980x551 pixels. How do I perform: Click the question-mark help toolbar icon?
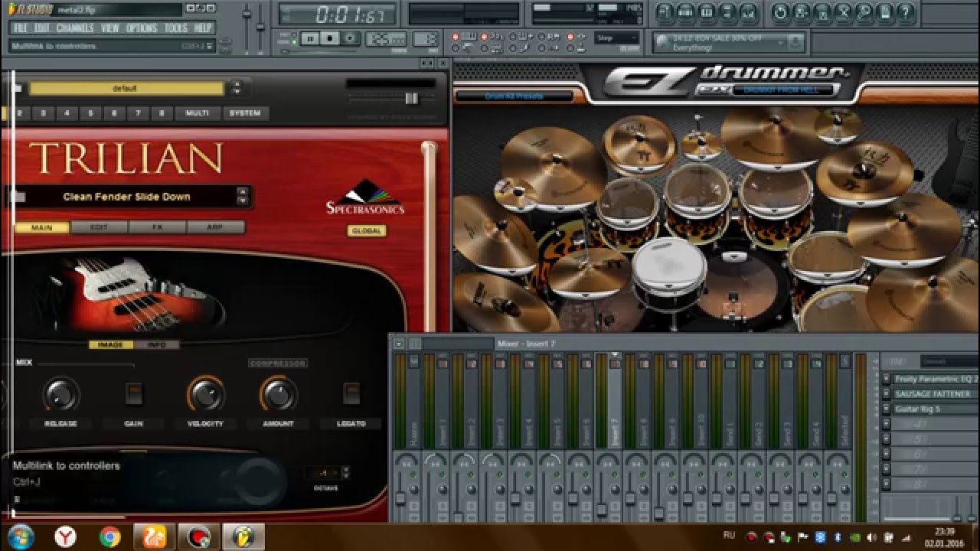click(905, 12)
